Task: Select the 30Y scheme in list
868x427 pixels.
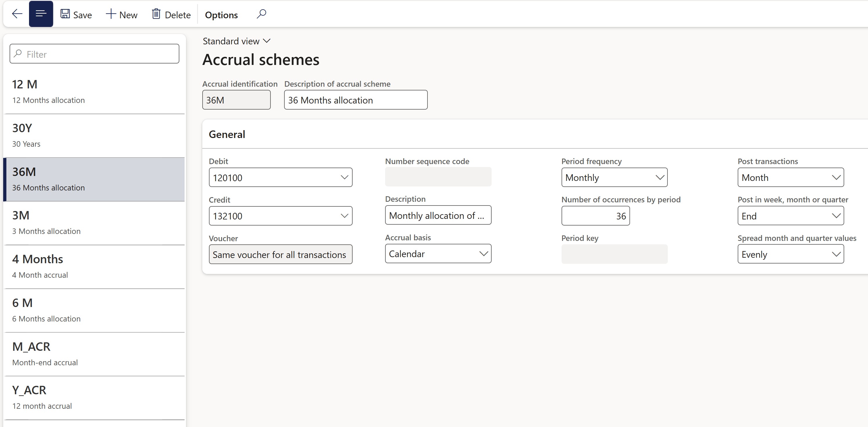Action: [x=94, y=136]
